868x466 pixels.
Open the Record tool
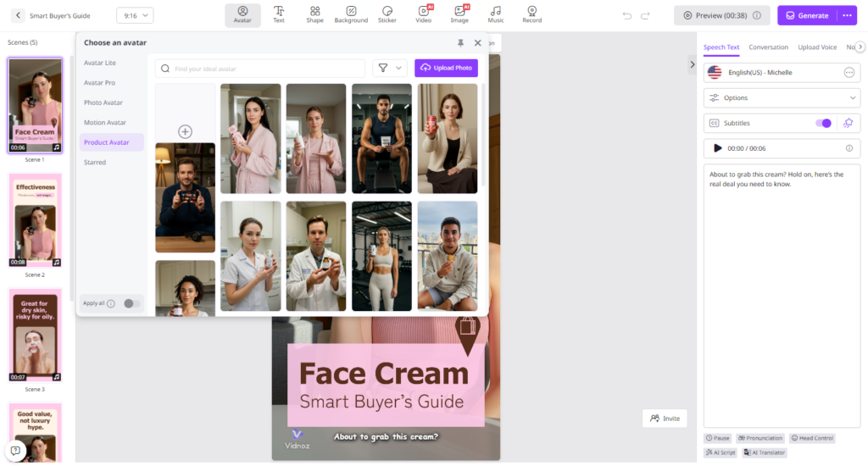tap(532, 15)
